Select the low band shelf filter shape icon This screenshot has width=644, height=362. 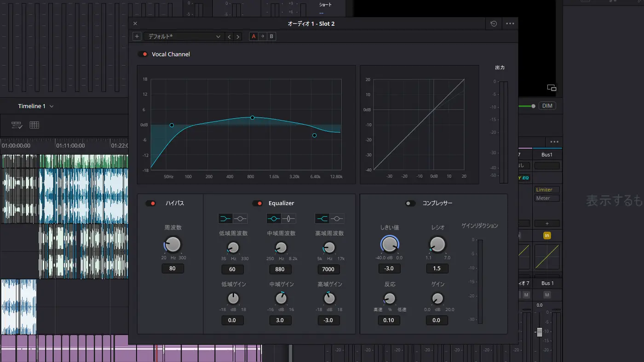tap(225, 218)
